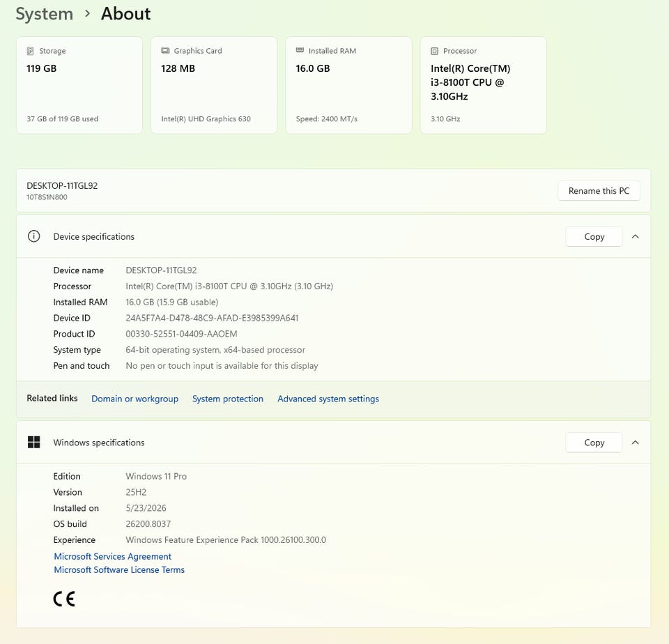Screen dimensions: 669x644
Task: Open the Graphics Card card showing 128 MB
Action: (214, 85)
